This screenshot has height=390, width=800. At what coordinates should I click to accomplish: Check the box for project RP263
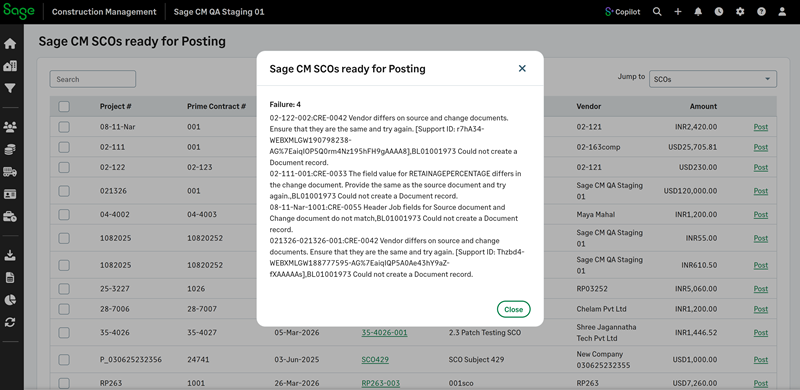click(64, 383)
